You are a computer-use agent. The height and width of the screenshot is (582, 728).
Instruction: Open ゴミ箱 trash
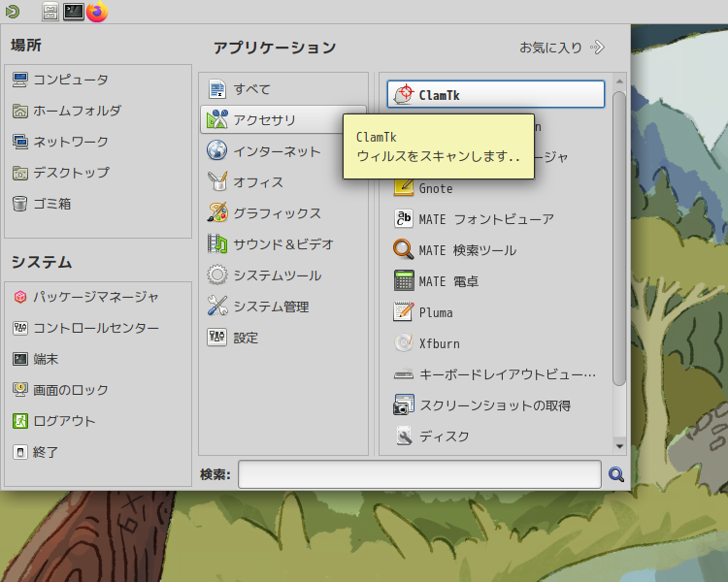[98, 204]
